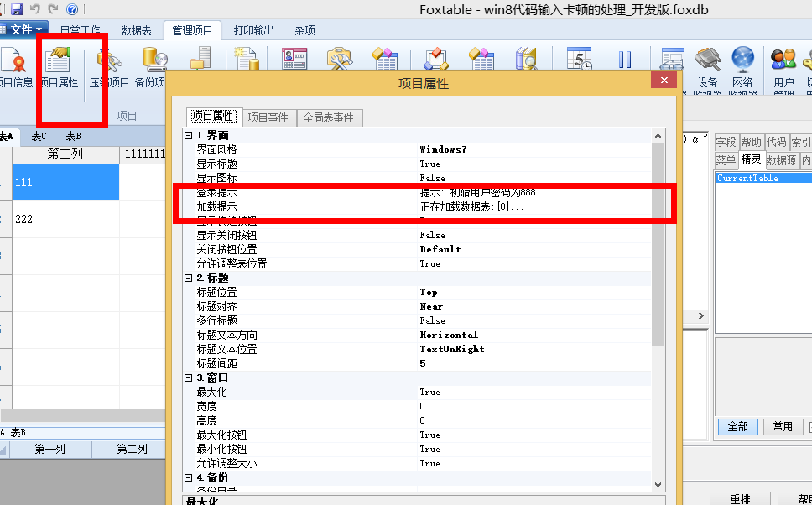The height and width of the screenshot is (505, 812).
Task: Open 设备监视器 from the ribbon
Action: point(707,70)
